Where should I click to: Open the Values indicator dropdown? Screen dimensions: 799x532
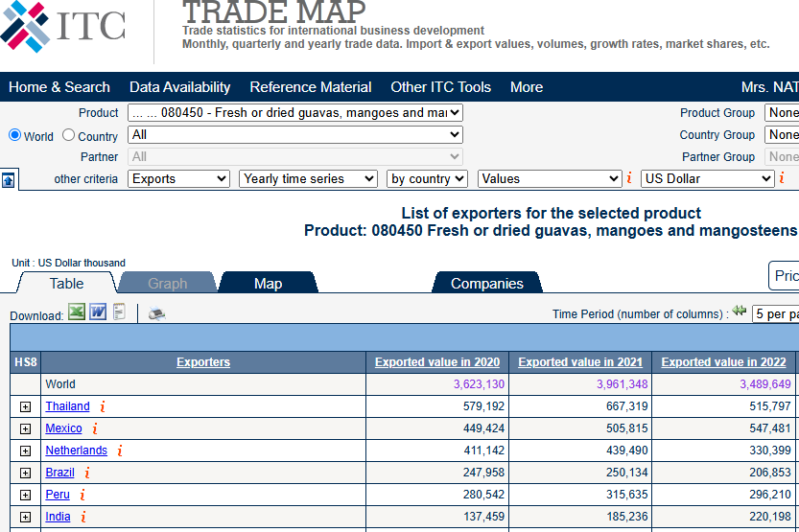click(550, 178)
